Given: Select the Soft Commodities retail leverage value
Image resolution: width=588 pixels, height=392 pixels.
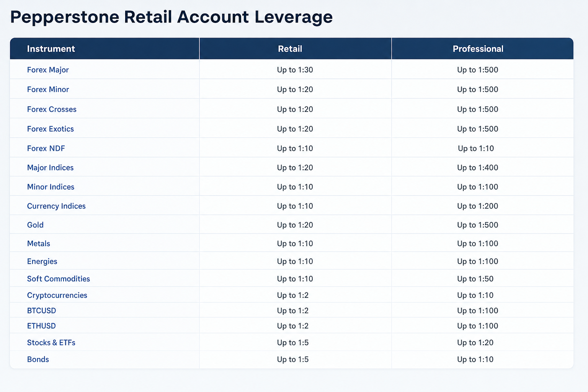Looking at the screenshot, I should coord(295,279).
